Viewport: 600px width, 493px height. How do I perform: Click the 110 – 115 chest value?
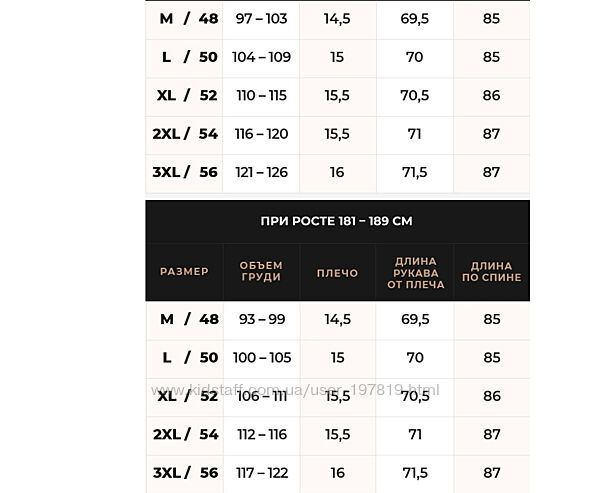click(x=260, y=96)
